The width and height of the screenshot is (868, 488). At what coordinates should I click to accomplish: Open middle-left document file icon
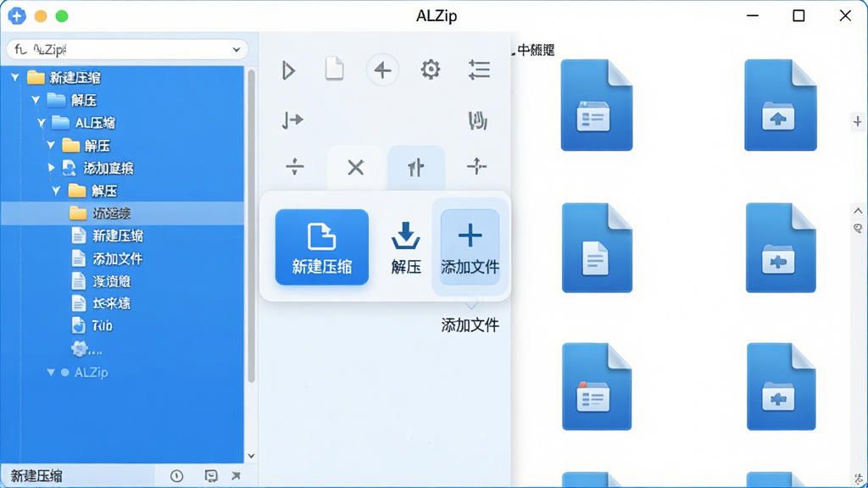pos(597,247)
